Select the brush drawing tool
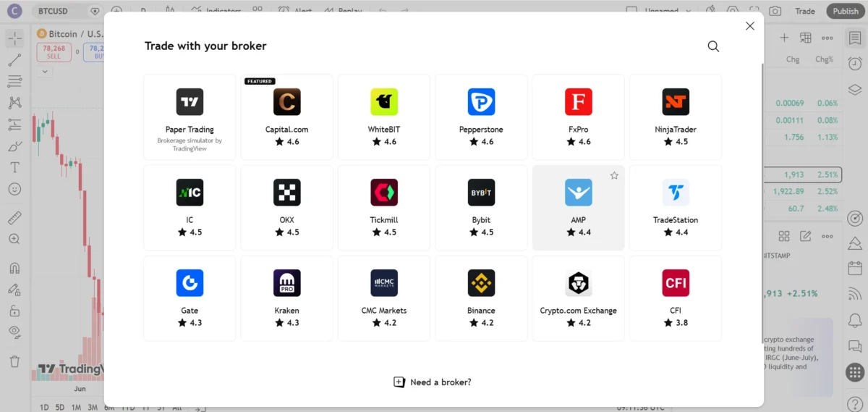 14,146
